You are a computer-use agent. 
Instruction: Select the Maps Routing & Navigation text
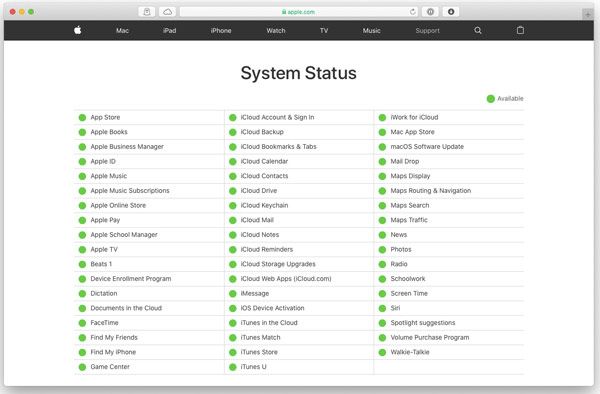coord(431,190)
